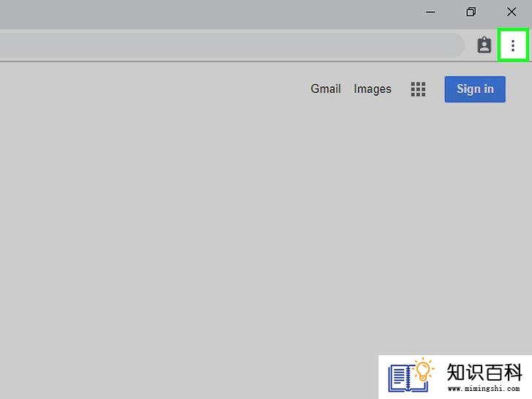This screenshot has height=399, width=532.
Task: Click in the address bar field
Action: (x=231, y=45)
